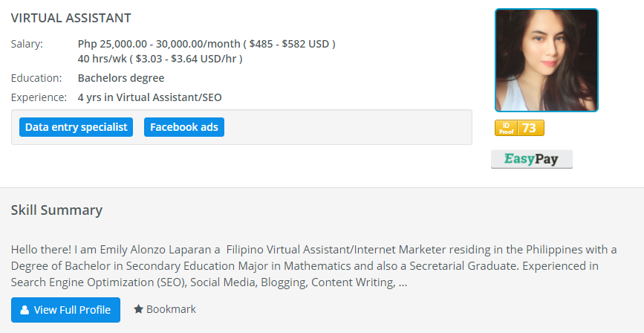Select the Facebook ads skill tag
Viewport: 644px width, 333px height.
[x=184, y=127]
